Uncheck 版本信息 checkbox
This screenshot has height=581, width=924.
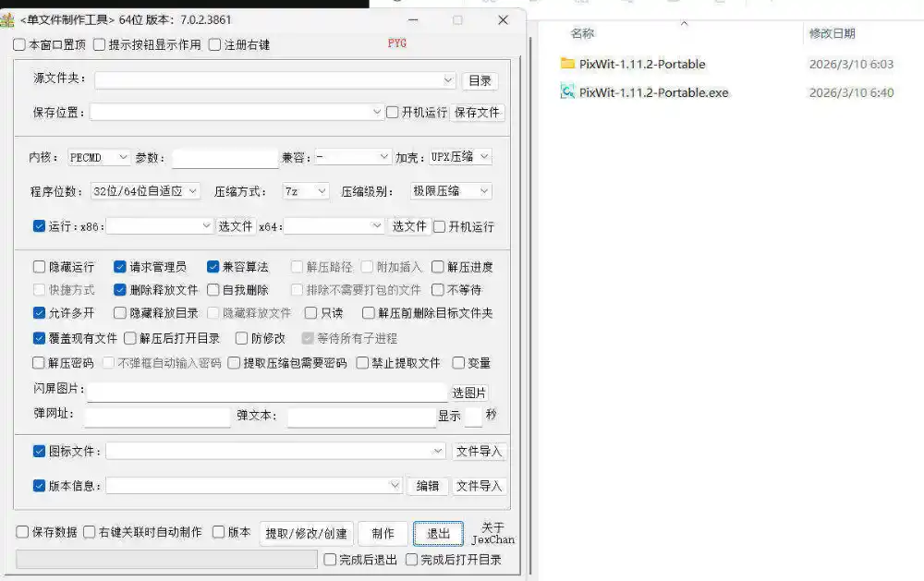point(39,486)
